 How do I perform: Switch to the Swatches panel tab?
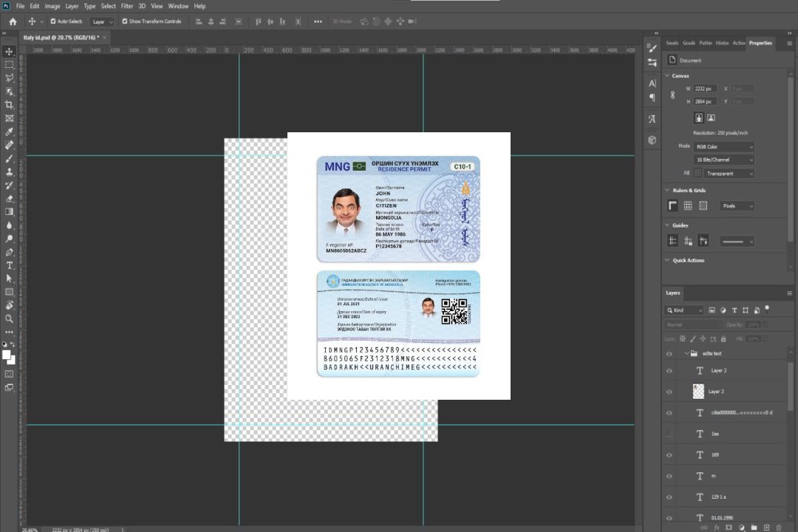[x=672, y=43]
